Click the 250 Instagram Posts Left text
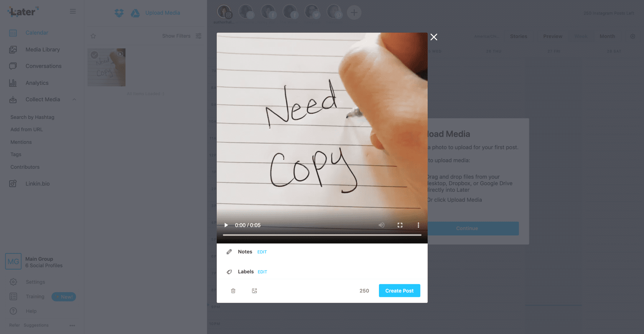 pyautogui.click(x=609, y=13)
